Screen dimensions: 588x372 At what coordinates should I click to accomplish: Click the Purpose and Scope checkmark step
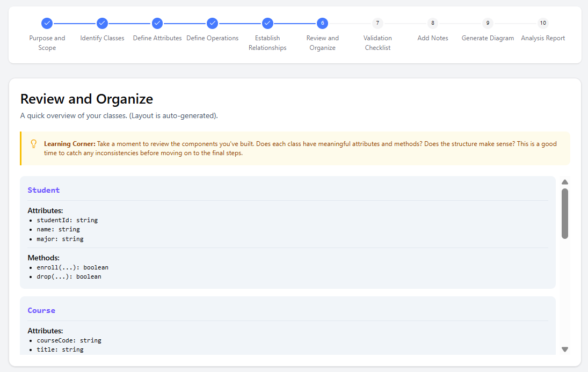point(47,23)
